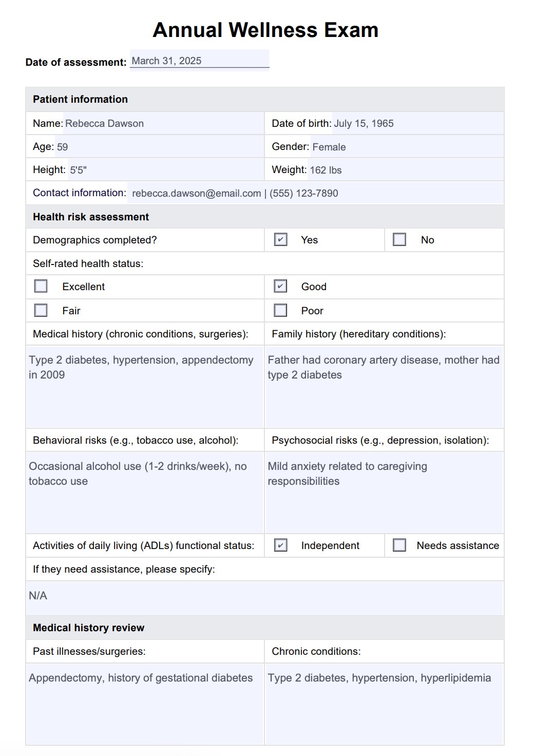Edit the Behavioral risks text box

[144, 493]
